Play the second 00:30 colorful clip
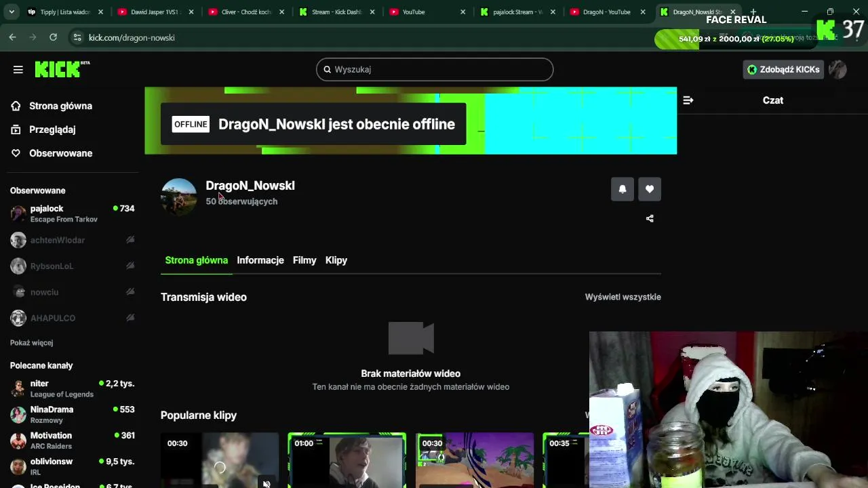The height and width of the screenshot is (488, 868). [475, 461]
